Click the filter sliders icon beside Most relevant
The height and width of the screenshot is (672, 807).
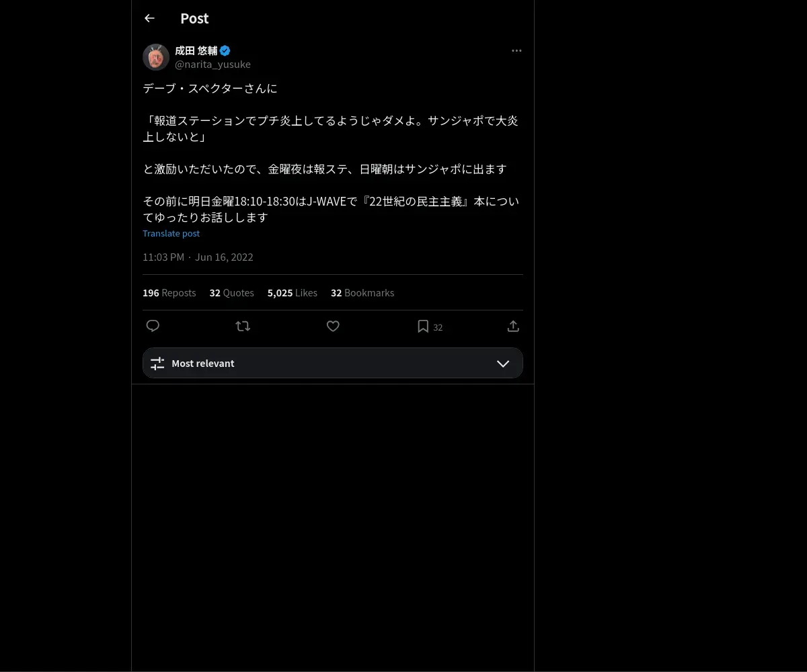coord(157,364)
